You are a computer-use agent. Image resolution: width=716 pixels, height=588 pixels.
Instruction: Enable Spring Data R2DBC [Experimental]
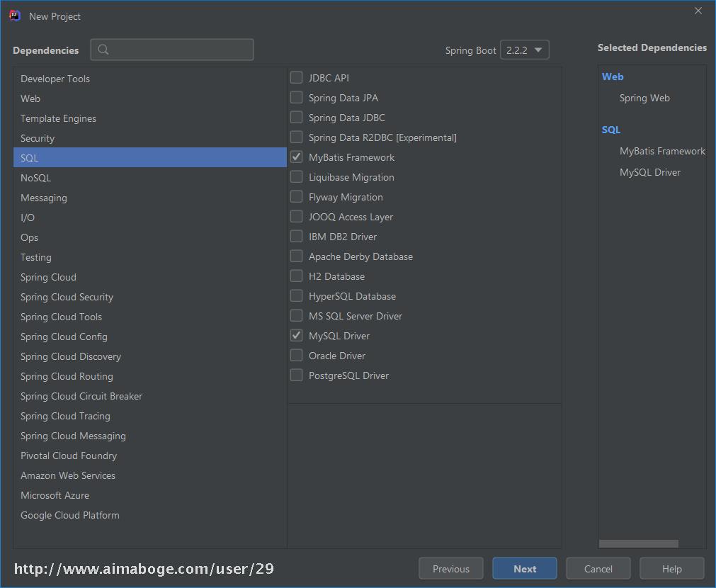[x=296, y=137]
